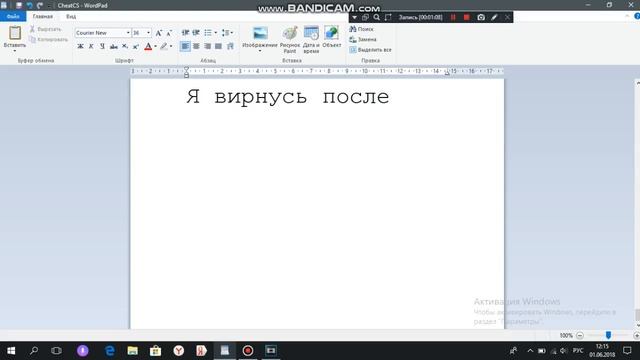The width and height of the screenshot is (640, 360).
Task: Insert a Paint drawing (Рисунок Paint)
Action: pos(290,39)
